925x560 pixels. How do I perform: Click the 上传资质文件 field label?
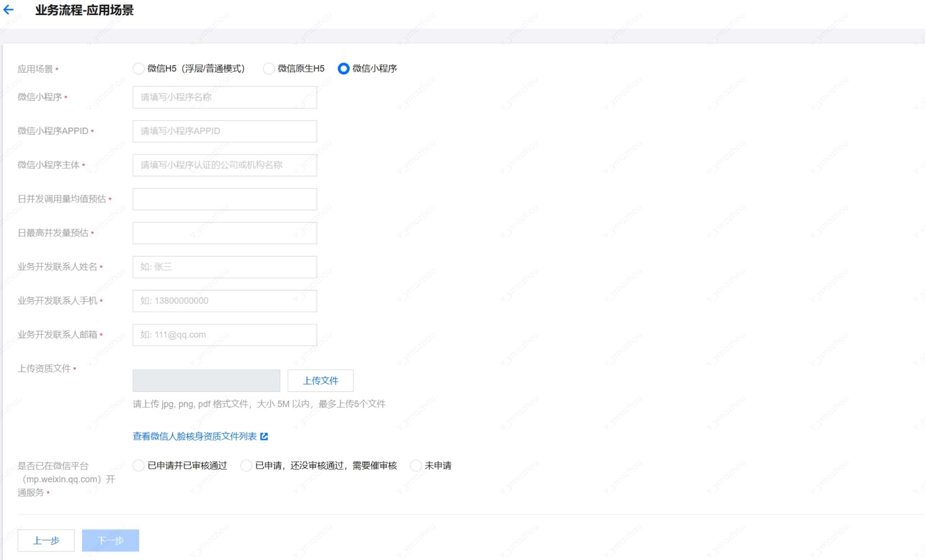click(44, 369)
